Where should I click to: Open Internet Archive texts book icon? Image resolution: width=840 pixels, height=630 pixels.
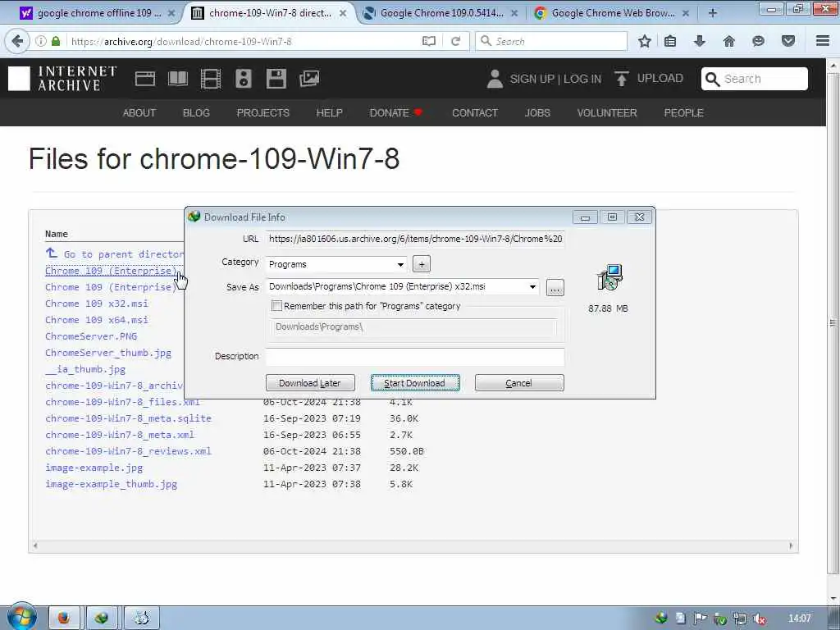178,79
